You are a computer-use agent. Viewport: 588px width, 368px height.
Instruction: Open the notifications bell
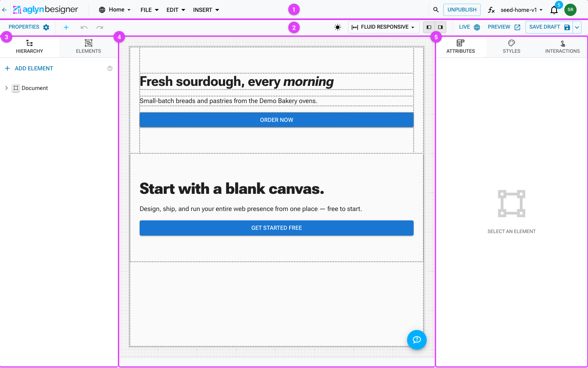(x=554, y=10)
